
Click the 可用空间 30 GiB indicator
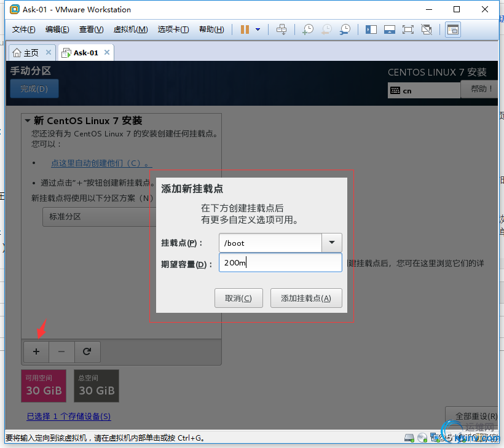click(44, 386)
